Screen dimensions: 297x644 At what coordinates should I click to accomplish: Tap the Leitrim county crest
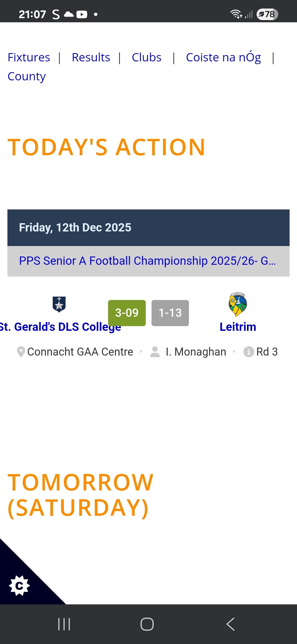(x=238, y=304)
